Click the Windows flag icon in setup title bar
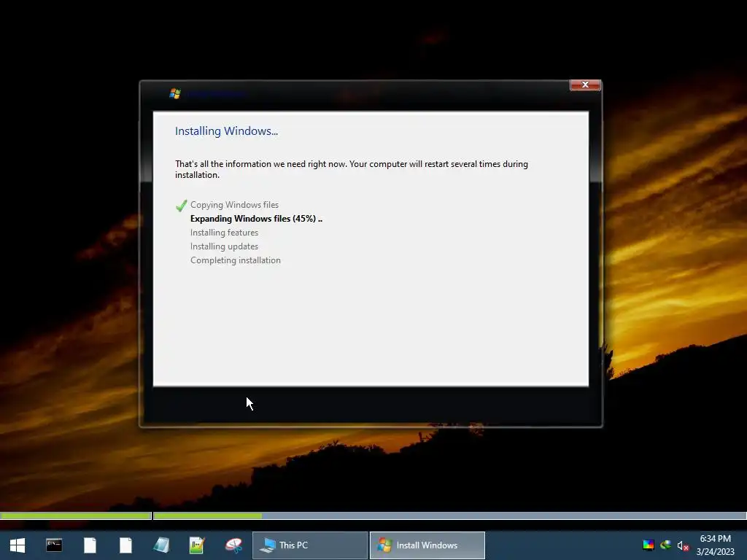Viewport: 747px width, 560px height. coord(175,93)
